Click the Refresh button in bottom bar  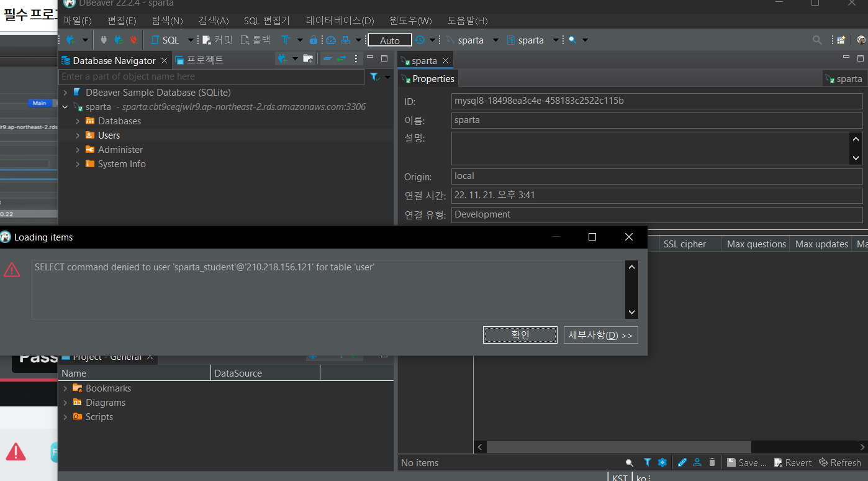[840, 462]
